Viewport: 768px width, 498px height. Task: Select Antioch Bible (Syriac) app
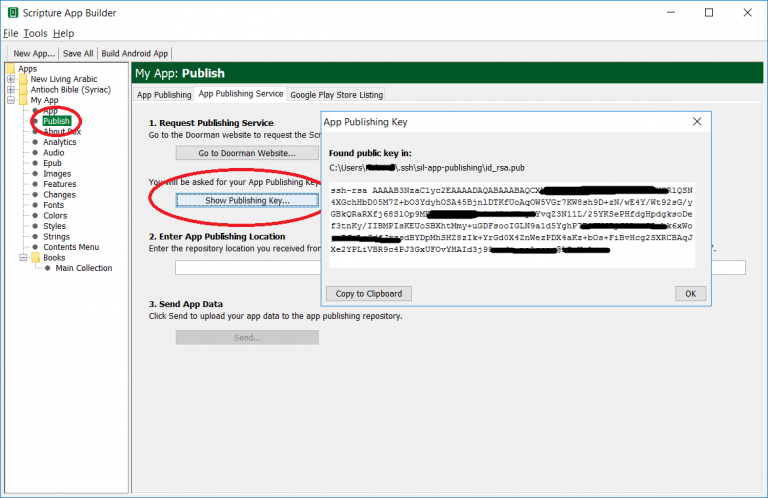click(x=71, y=90)
